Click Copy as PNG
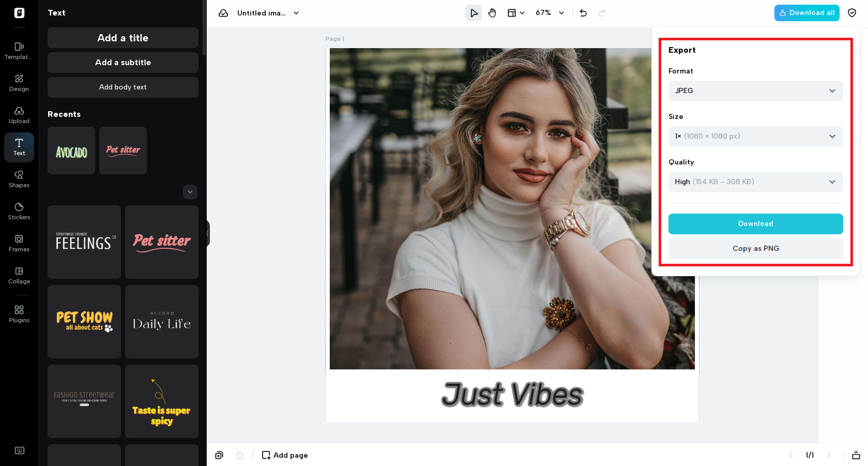Viewport: 868px width, 466px height. click(755, 248)
